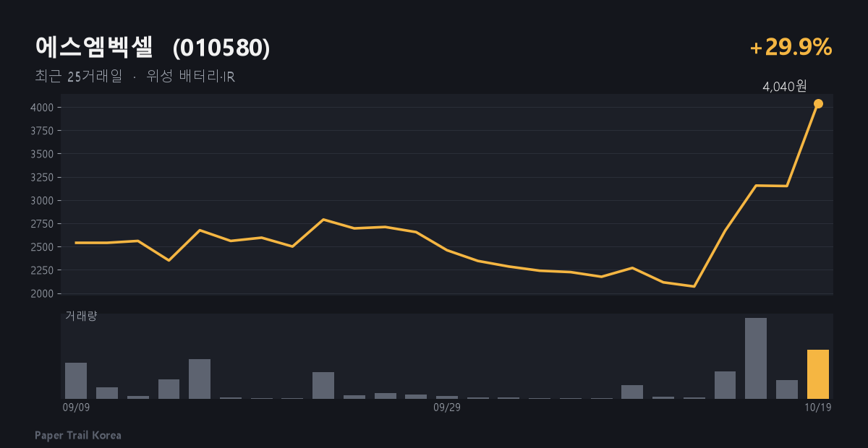Select the highlighted orange volume bar for 10/19

tap(818, 374)
